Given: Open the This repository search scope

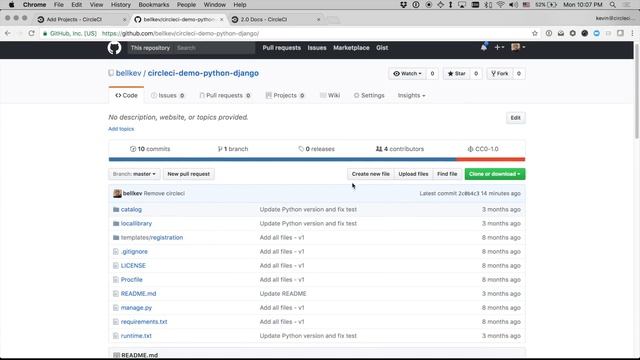Looking at the screenshot, I should click(150, 48).
